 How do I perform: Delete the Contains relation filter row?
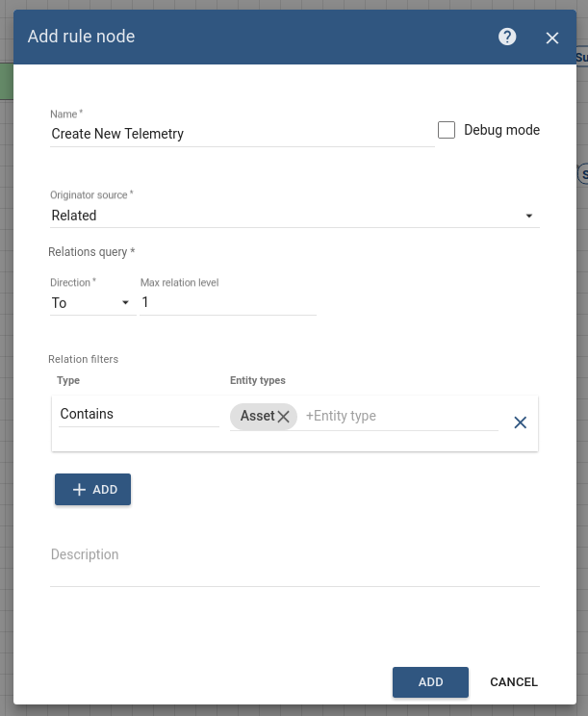tap(521, 422)
